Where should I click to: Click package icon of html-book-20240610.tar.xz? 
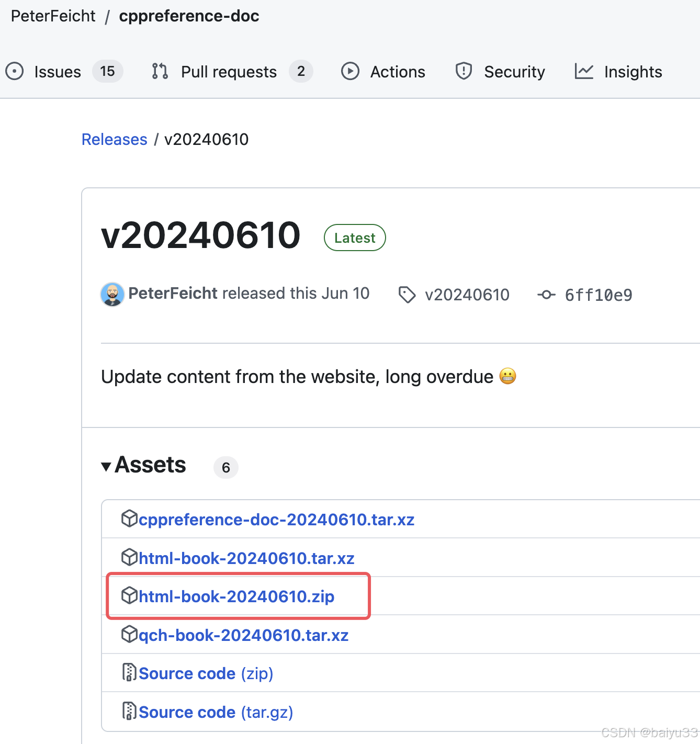click(x=129, y=557)
